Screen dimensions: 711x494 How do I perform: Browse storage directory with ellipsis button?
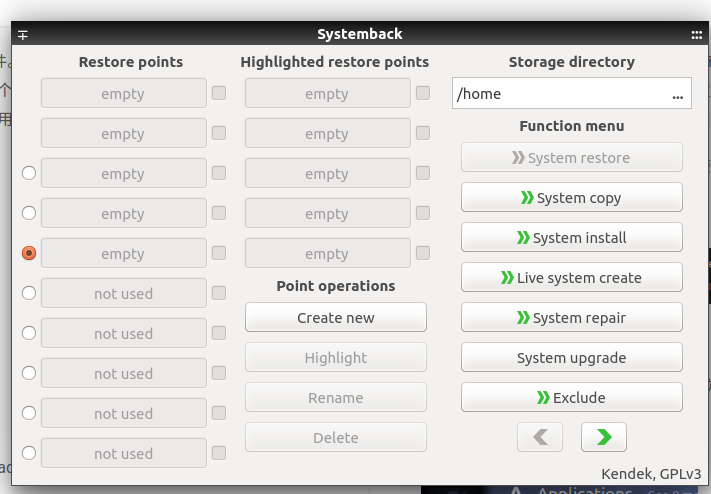678,95
